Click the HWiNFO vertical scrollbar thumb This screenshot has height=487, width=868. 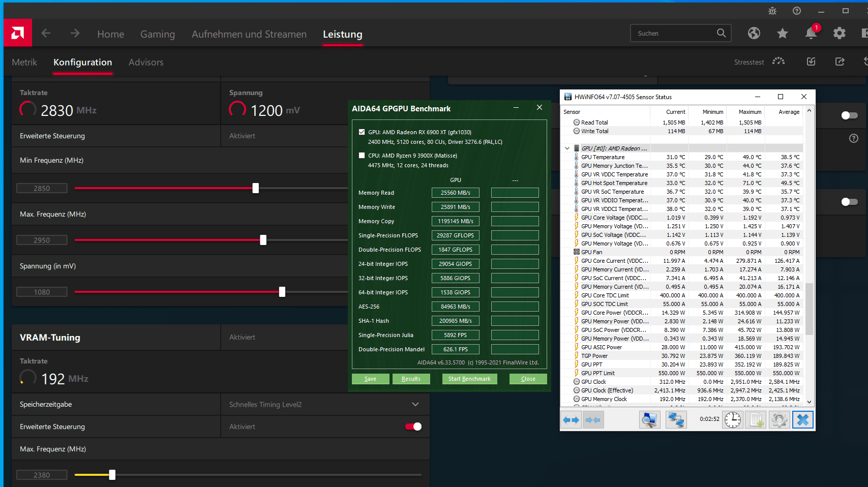tap(809, 309)
